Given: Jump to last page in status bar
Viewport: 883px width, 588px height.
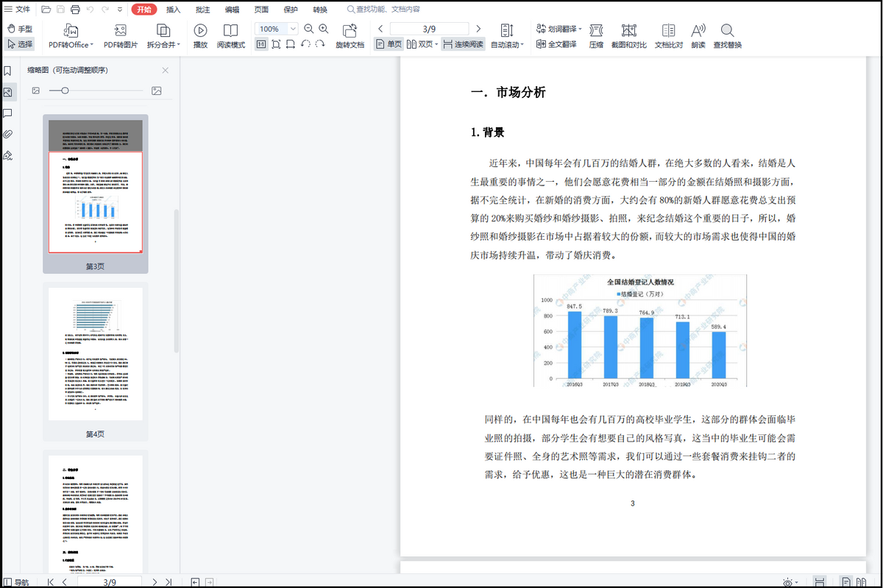Looking at the screenshot, I should click(x=169, y=582).
